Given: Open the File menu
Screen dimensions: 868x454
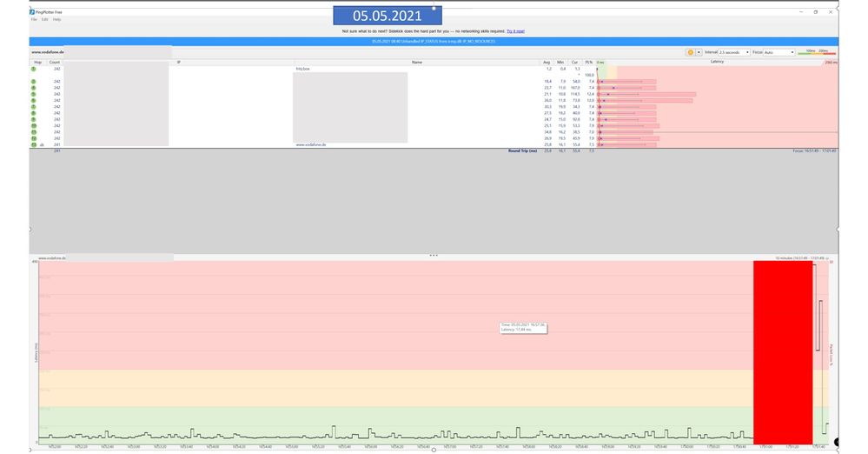Looking at the screenshot, I should (34, 19).
